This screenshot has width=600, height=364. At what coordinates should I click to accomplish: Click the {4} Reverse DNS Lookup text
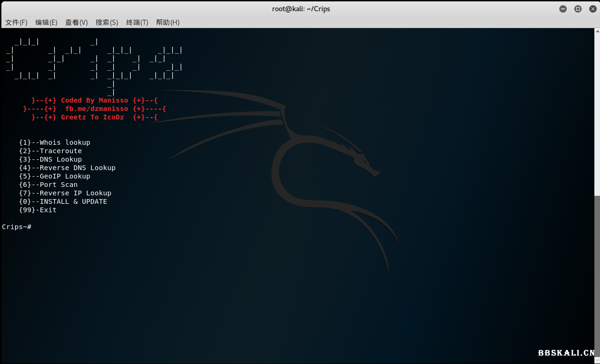tap(67, 168)
